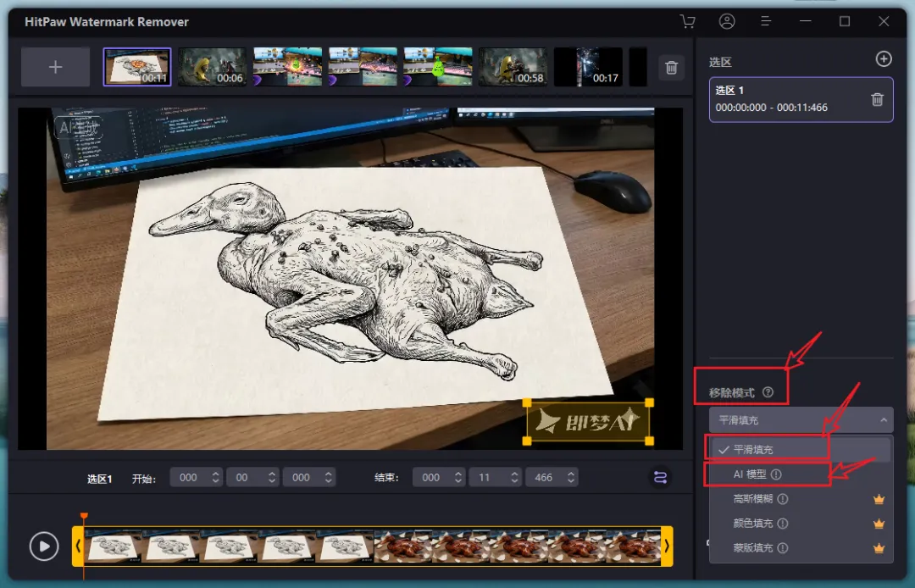
Task: Add a new 选区 with the plus circle
Action: pos(884,59)
